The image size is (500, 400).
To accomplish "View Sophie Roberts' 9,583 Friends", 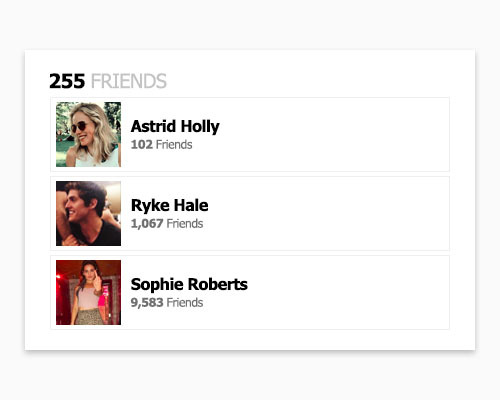I will (x=167, y=303).
